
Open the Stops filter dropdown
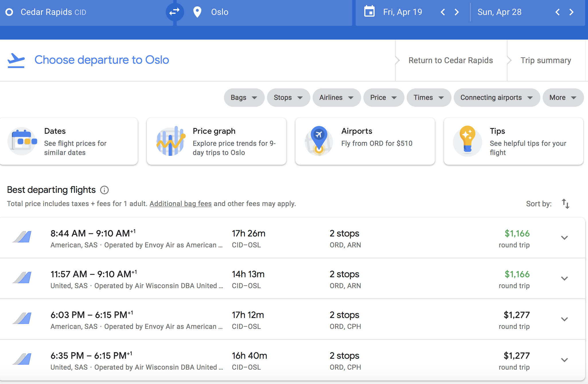click(288, 98)
